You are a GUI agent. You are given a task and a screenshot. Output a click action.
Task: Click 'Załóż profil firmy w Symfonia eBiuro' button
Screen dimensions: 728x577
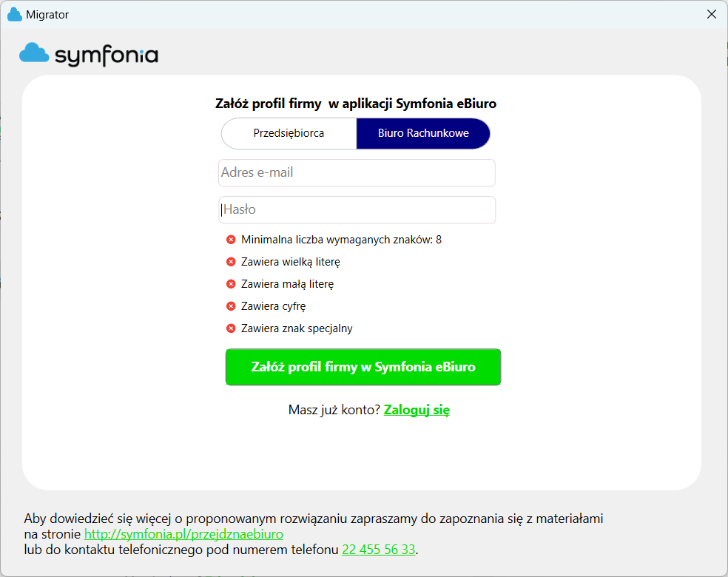pyautogui.click(x=363, y=367)
